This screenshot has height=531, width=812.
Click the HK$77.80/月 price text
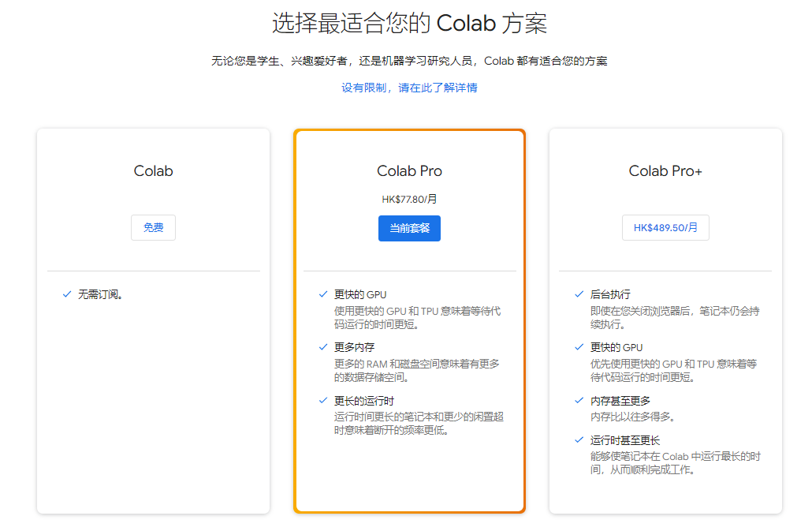(409, 199)
